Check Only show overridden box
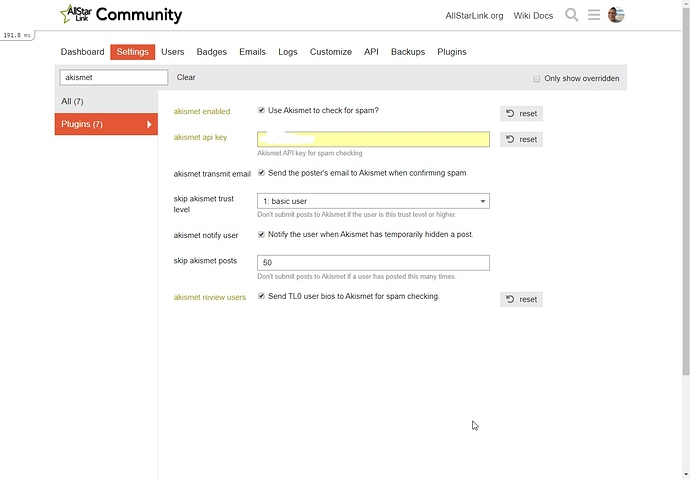The height and width of the screenshot is (479, 690). 536,79
